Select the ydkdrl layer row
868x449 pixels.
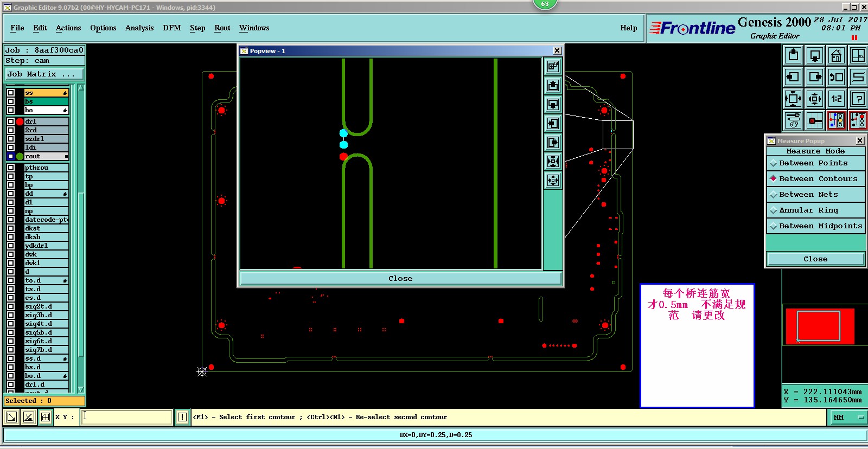[46, 246]
